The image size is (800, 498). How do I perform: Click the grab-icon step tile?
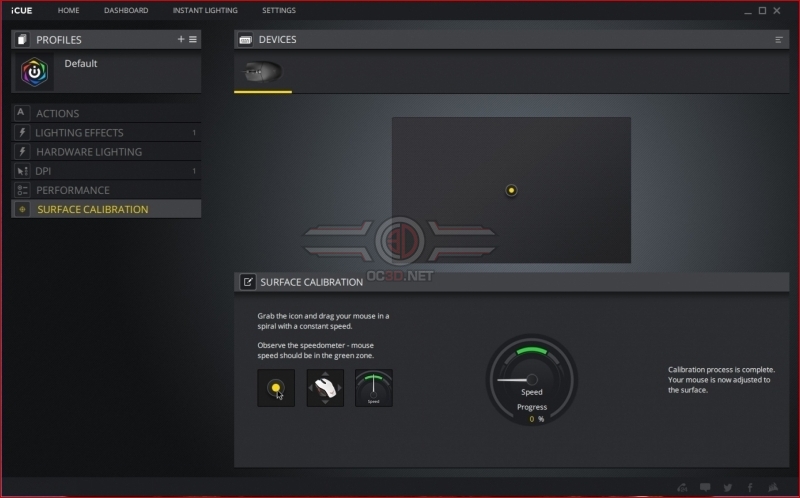tap(276, 388)
